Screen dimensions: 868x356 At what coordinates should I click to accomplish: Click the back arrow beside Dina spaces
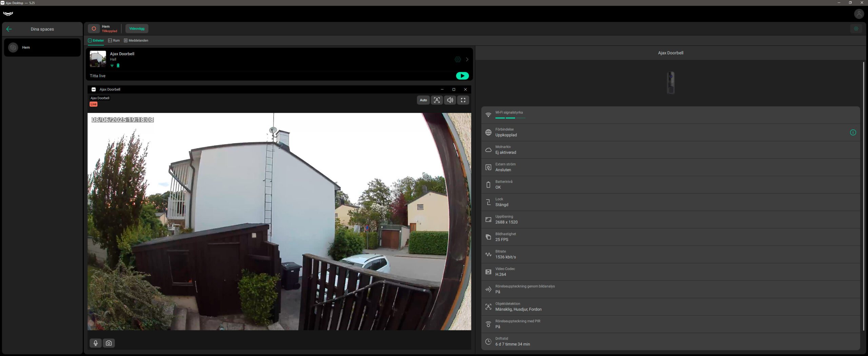coord(9,29)
